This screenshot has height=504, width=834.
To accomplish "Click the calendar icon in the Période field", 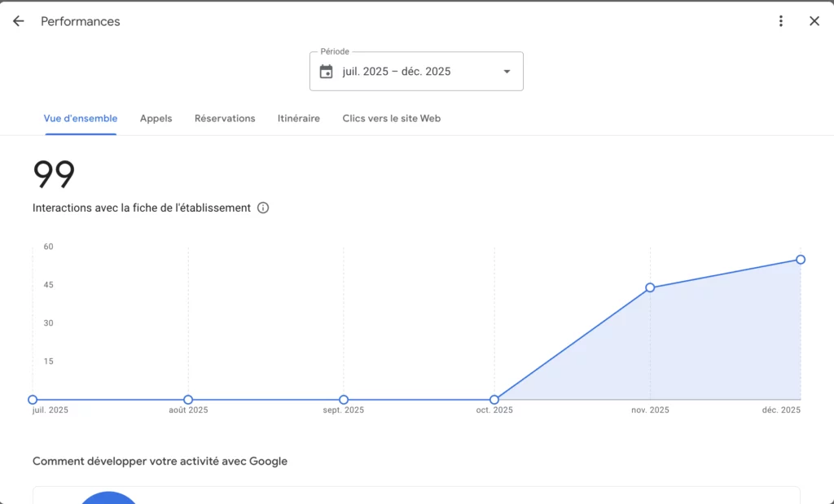I will [x=327, y=72].
